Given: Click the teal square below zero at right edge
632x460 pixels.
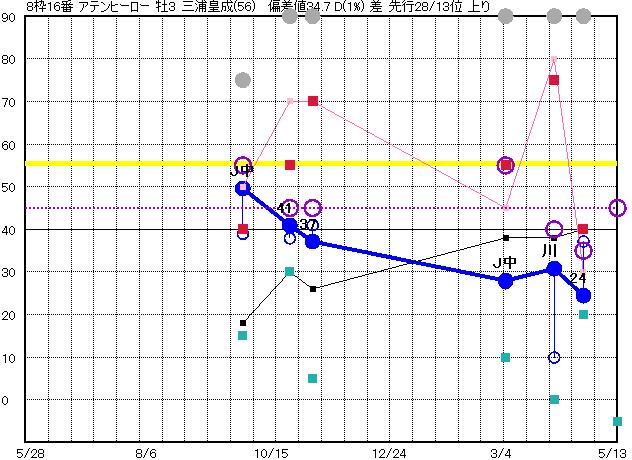Looking at the screenshot, I should (617, 421).
